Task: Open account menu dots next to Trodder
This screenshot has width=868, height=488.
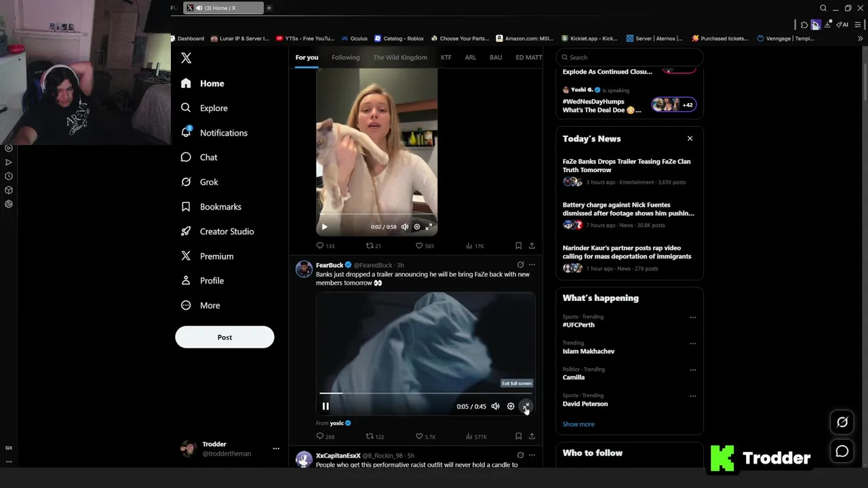Action: (x=276, y=449)
